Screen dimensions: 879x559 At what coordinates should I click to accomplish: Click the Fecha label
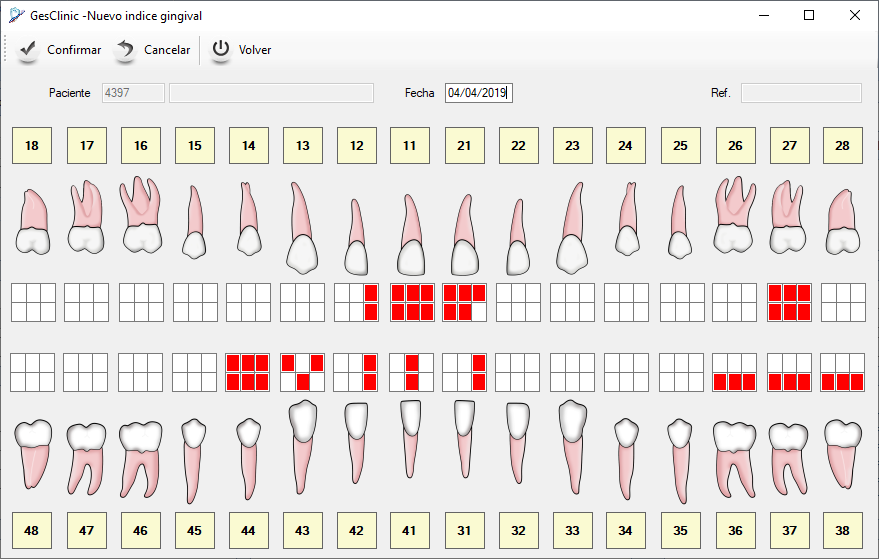(x=420, y=93)
